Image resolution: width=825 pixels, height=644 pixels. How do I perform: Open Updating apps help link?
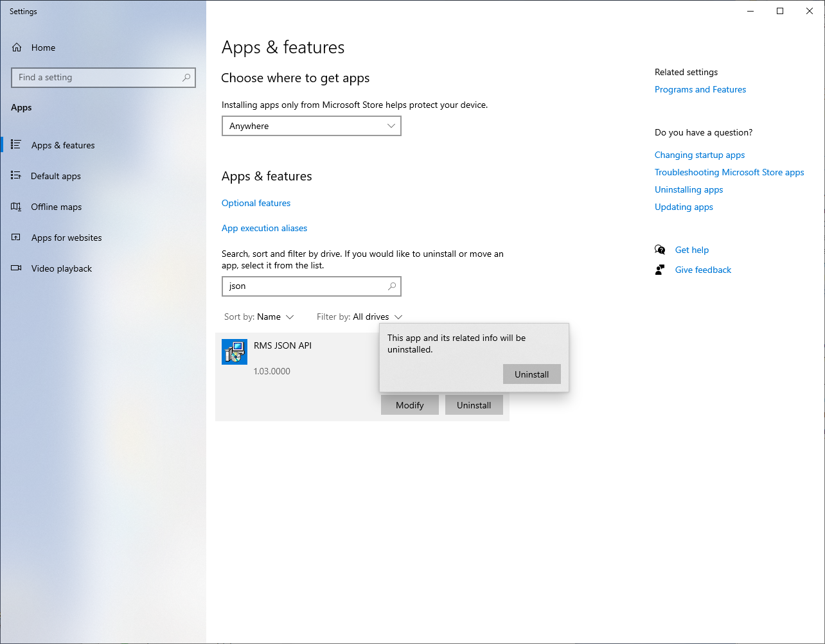tap(684, 207)
